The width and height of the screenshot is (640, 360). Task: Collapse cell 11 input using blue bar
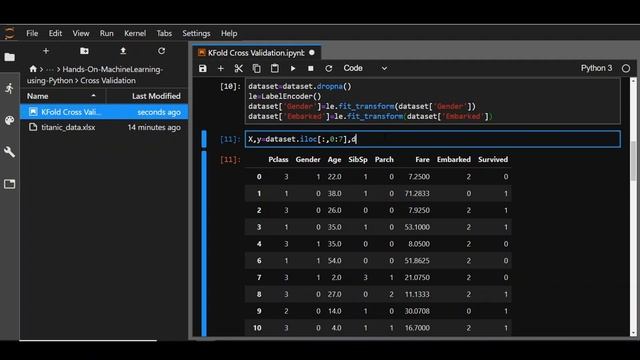(x=204, y=139)
